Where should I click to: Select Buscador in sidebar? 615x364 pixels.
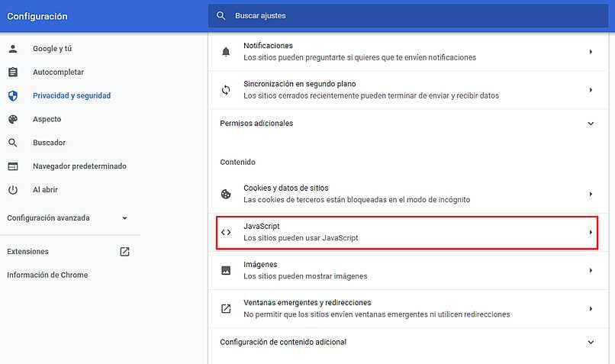[x=49, y=143]
